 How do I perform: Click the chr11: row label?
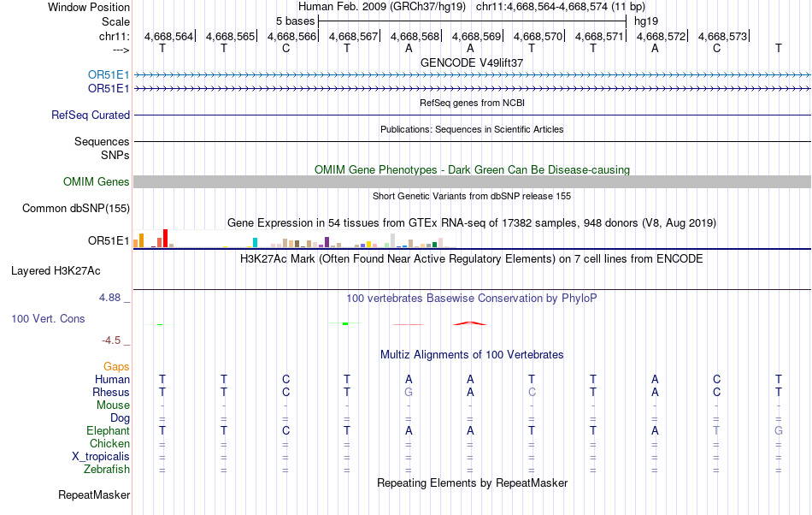click(x=114, y=36)
